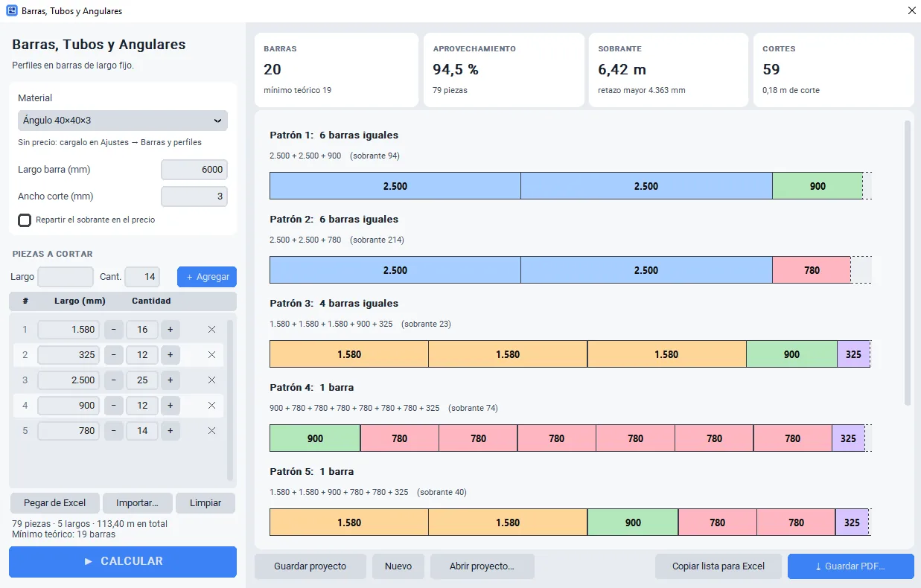Start a Nuevo project
Viewport: 921px width, 588px height.
(x=398, y=566)
